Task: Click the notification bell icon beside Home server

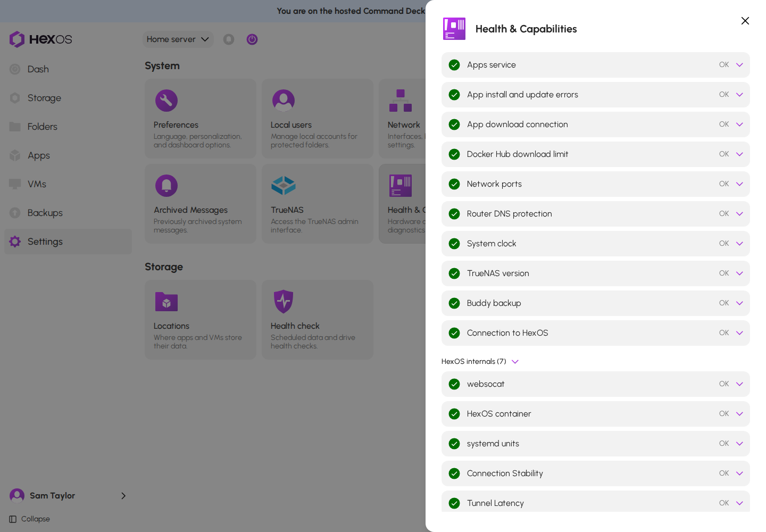Action: pyautogui.click(x=229, y=39)
